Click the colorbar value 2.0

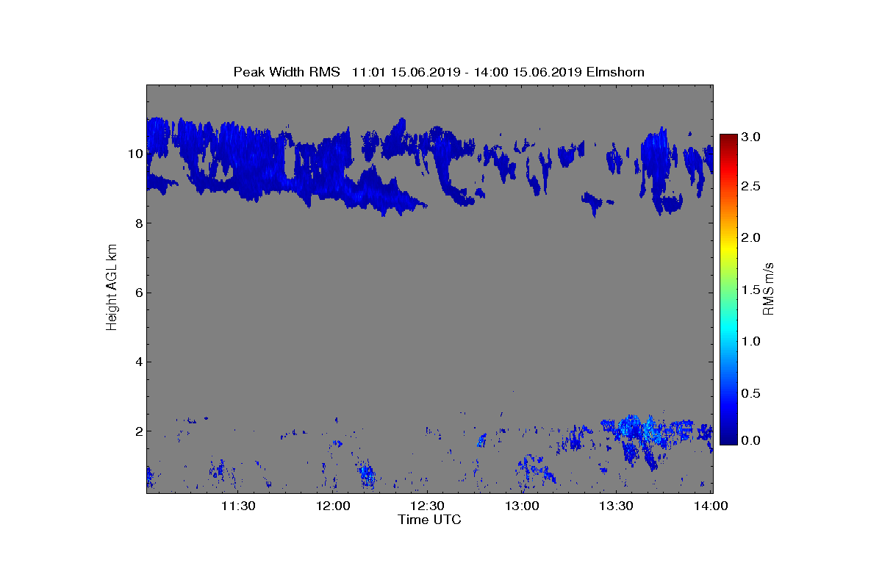pyautogui.click(x=751, y=237)
